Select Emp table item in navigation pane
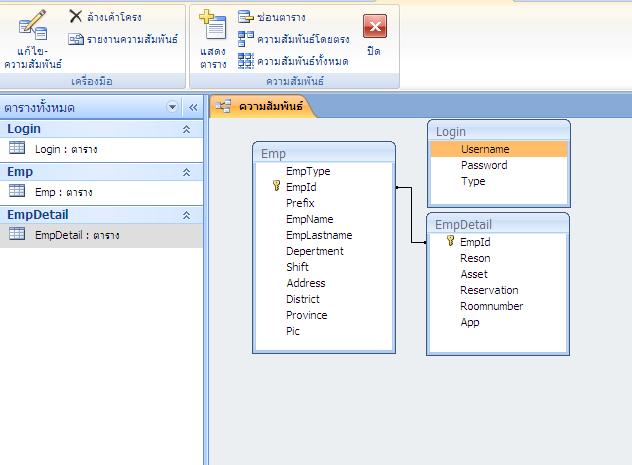Screen dimensions: 632x465 click(x=102, y=192)
